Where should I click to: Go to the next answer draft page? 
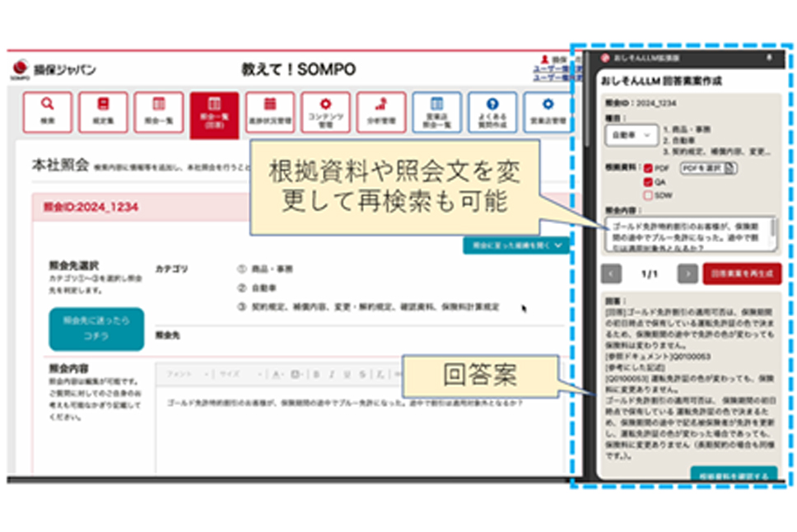(x=687, y=273)
